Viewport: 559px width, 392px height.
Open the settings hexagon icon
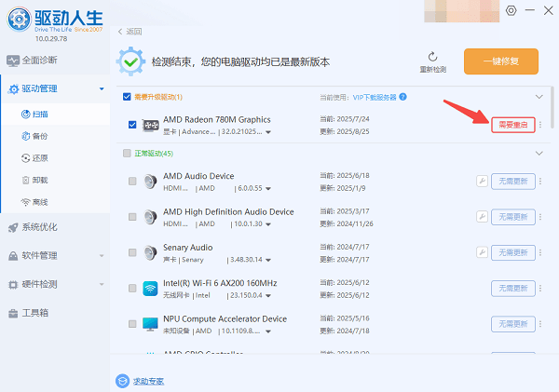(x=511, y=10)
